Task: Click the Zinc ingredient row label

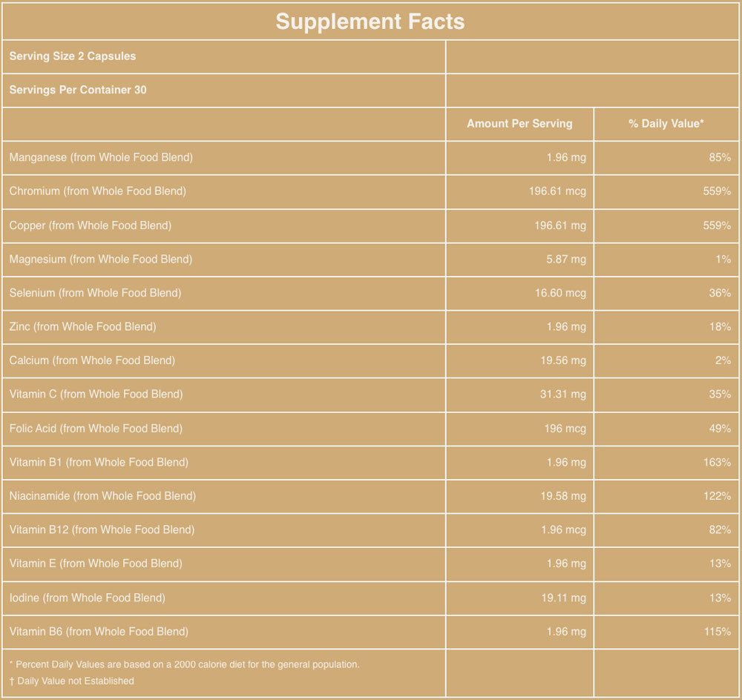Action: click(82, 326)
